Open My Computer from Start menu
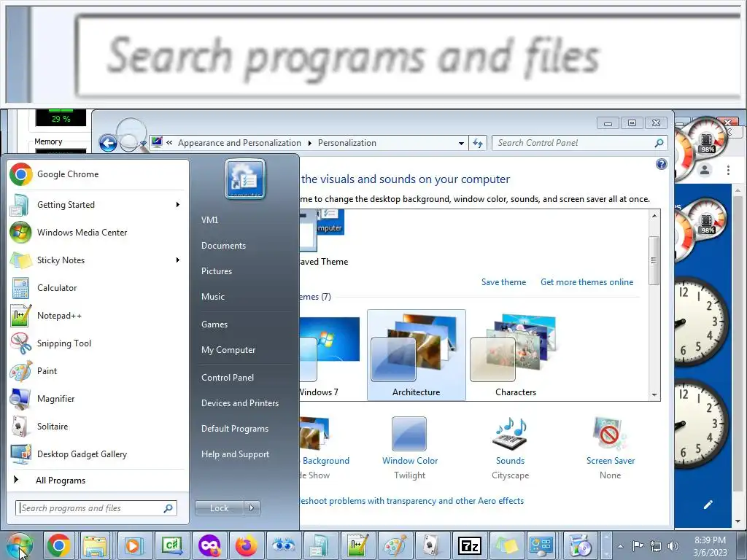Image resolution: width=747 pixels, height=560 pixels. (x=228, y=350)
